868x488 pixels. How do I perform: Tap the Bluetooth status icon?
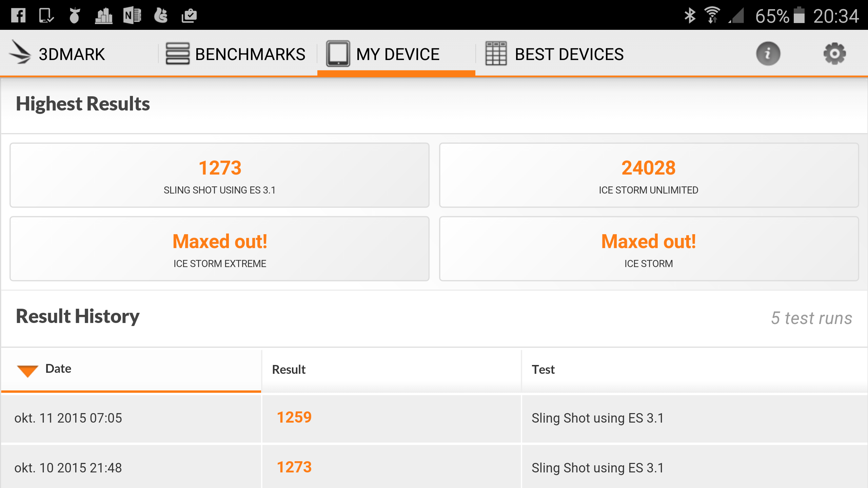coord(690,16)
